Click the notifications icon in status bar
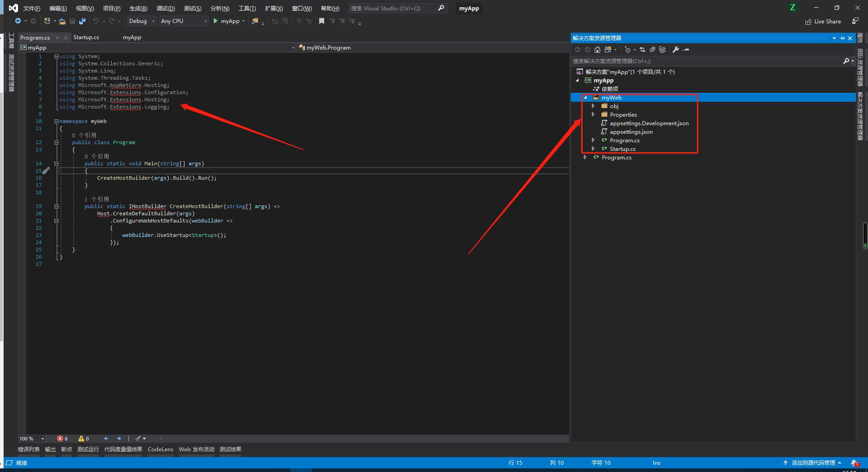The width and height of the screenshot is (868, 472). tap(854, 463)
